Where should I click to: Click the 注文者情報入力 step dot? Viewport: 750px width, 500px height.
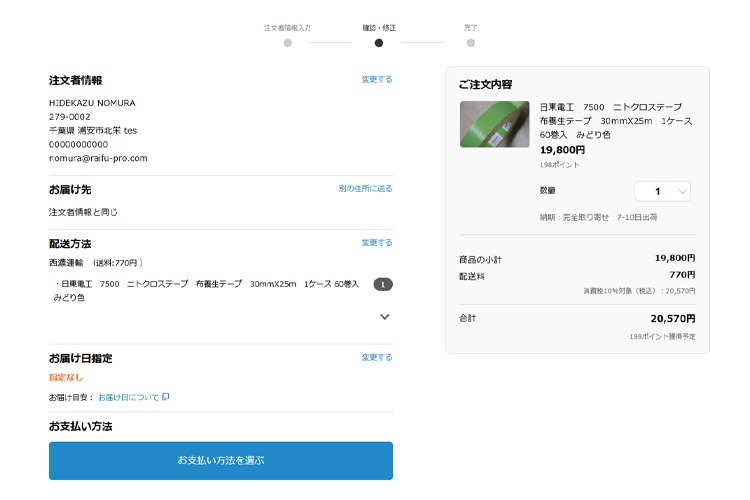pos(287,43)
